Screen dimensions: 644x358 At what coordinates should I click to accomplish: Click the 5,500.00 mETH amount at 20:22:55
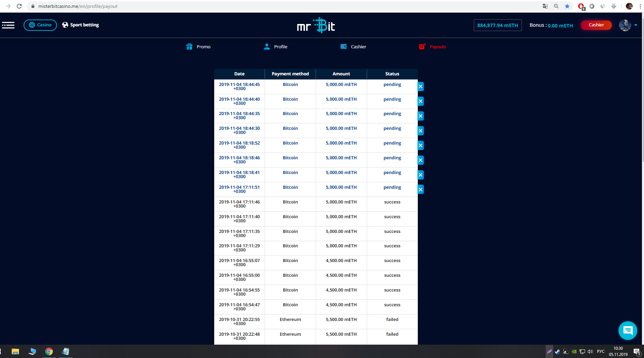(341, 320)
